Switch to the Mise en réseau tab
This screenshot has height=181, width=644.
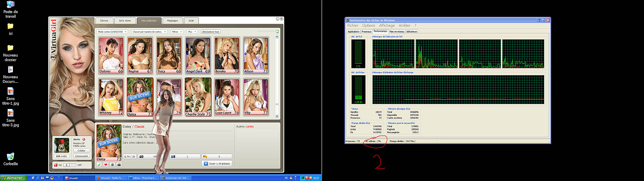[x=397, y=31]
